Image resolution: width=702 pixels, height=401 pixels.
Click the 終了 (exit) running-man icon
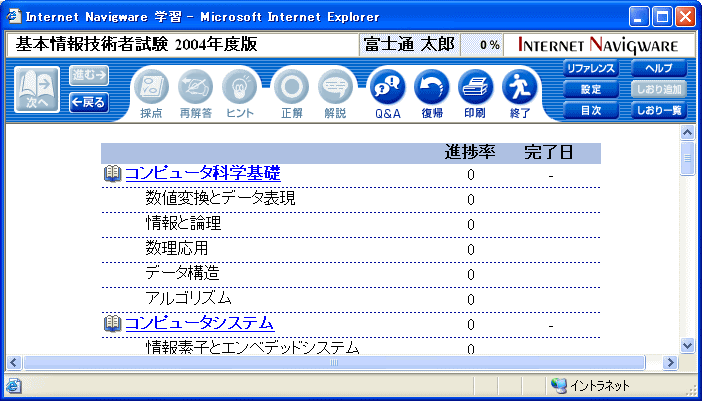click(519, 88)
